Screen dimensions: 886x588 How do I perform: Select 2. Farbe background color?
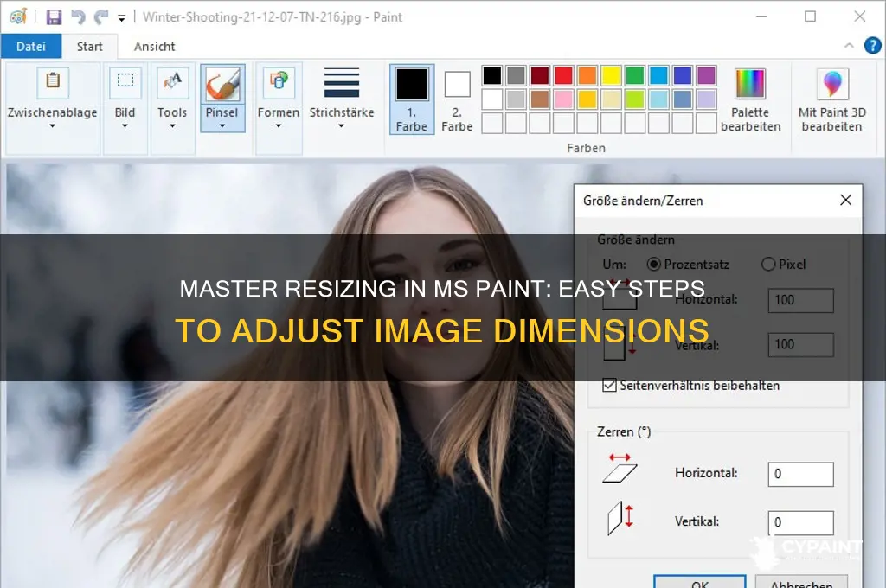tap(457, 99)
